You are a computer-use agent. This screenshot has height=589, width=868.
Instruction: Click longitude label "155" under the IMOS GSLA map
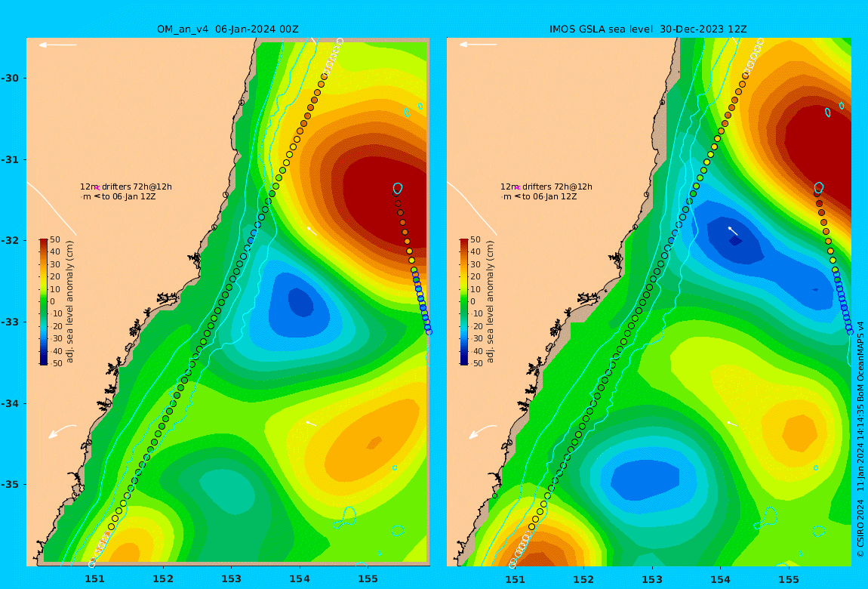pyautogui.click(x=789, y=579)
